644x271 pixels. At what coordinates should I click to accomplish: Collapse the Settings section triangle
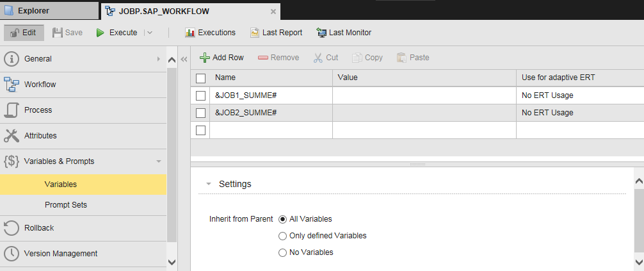point(209,185)
